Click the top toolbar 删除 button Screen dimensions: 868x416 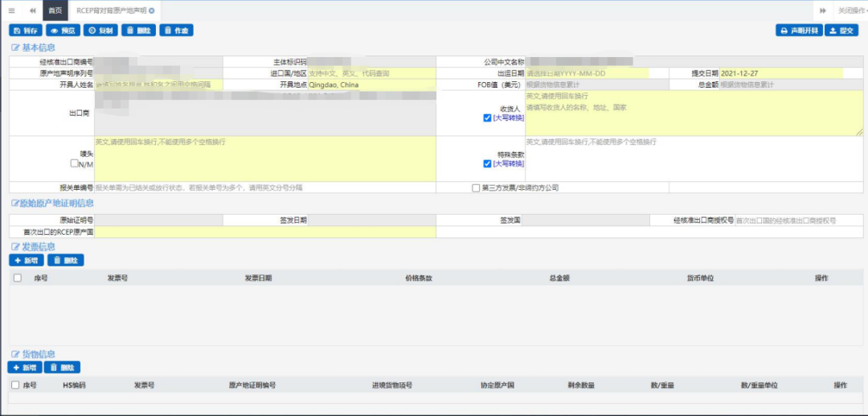tap(138, 31)
